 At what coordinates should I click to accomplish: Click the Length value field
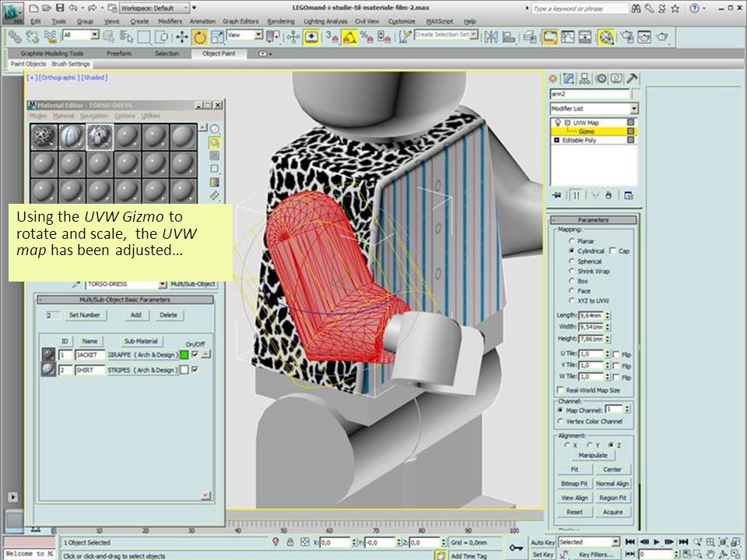coord(591,315)
